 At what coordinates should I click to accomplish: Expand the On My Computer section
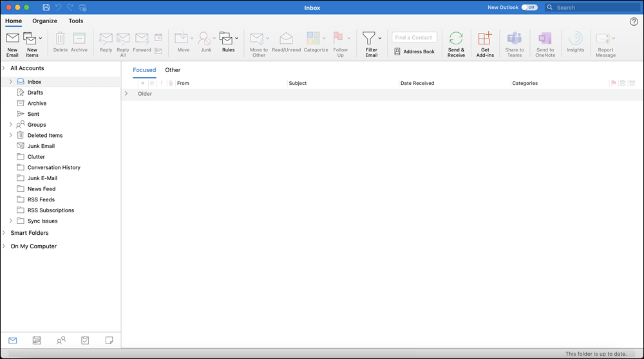tap(4, 246)
